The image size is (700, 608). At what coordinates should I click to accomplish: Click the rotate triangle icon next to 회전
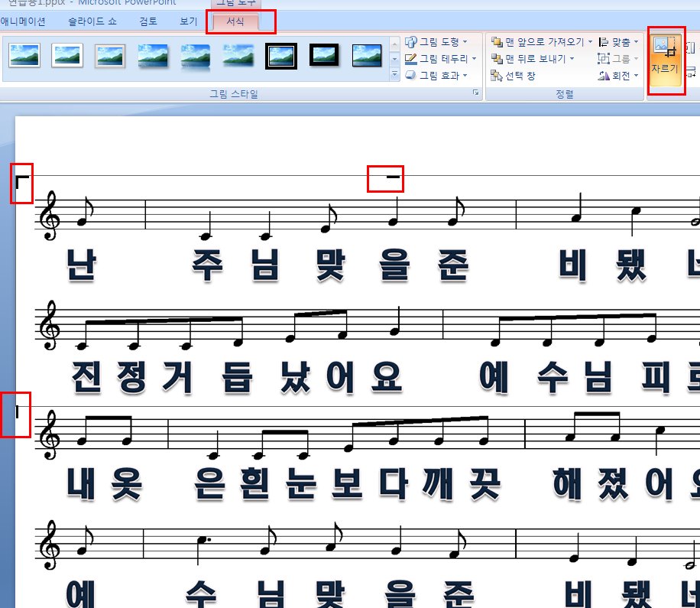[604, 76]
